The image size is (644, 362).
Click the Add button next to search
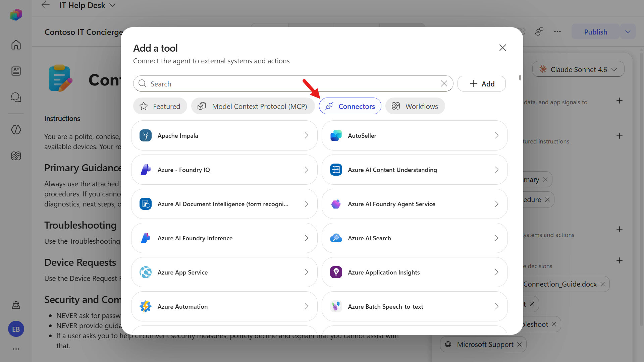[482, 84]
